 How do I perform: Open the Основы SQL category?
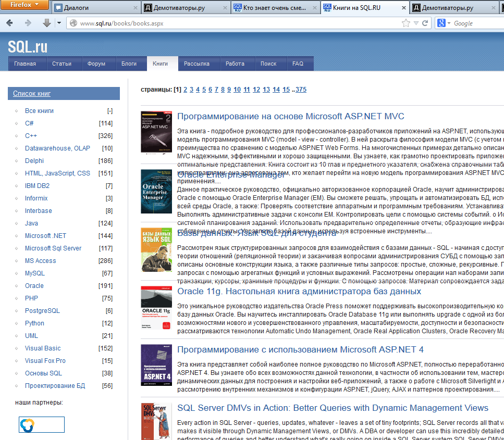click(x=43, y=373)
